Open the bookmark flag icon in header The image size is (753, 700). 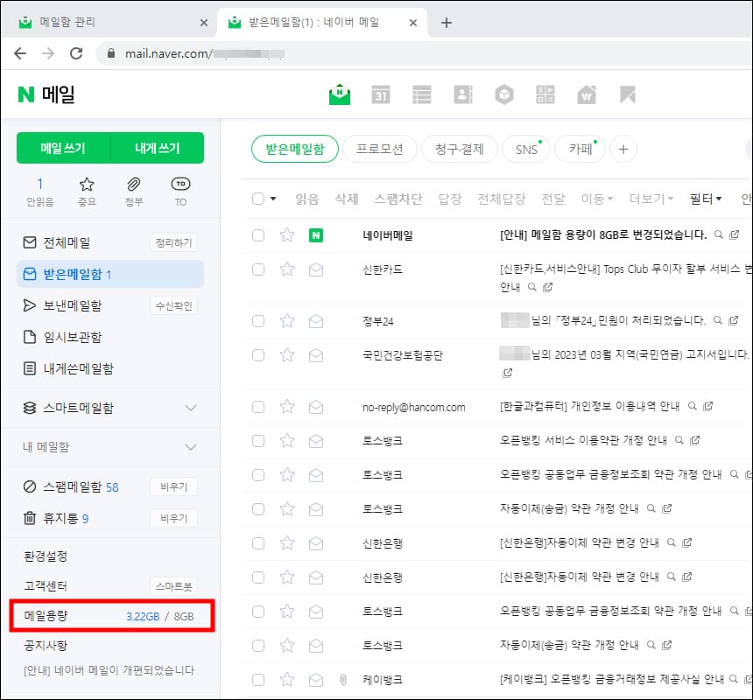click(628, 94)
